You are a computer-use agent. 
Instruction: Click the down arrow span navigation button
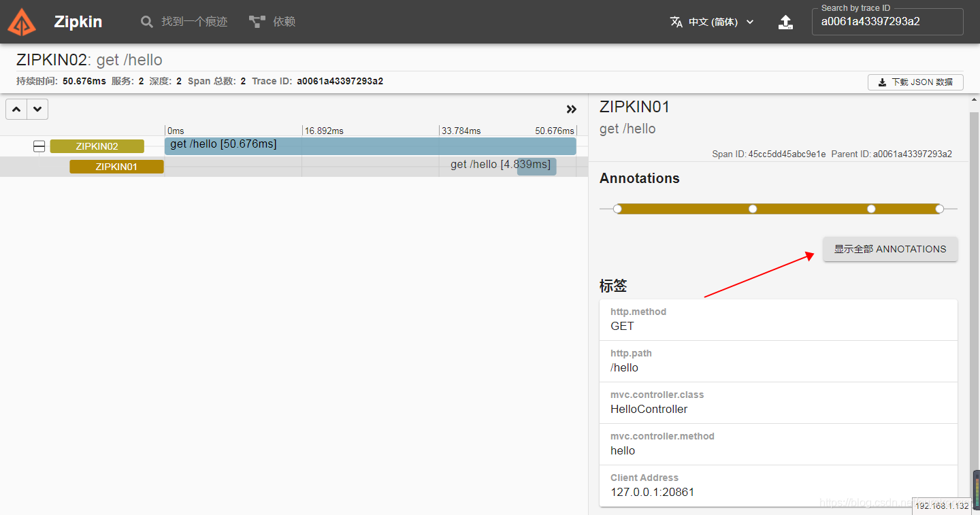[x=37, y=109]
